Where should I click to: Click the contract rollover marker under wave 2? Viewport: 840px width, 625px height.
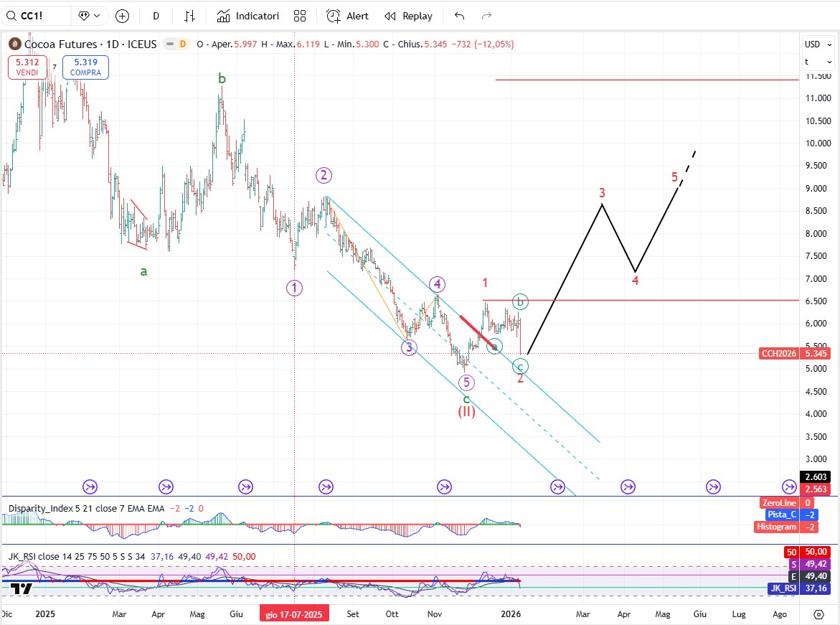coord(326,487)
